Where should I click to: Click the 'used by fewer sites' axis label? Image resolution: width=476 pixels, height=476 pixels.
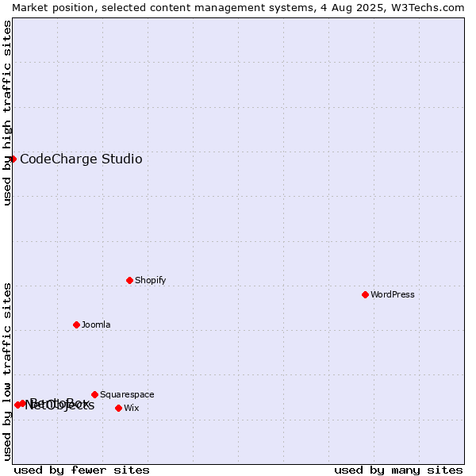click(82, 470)
